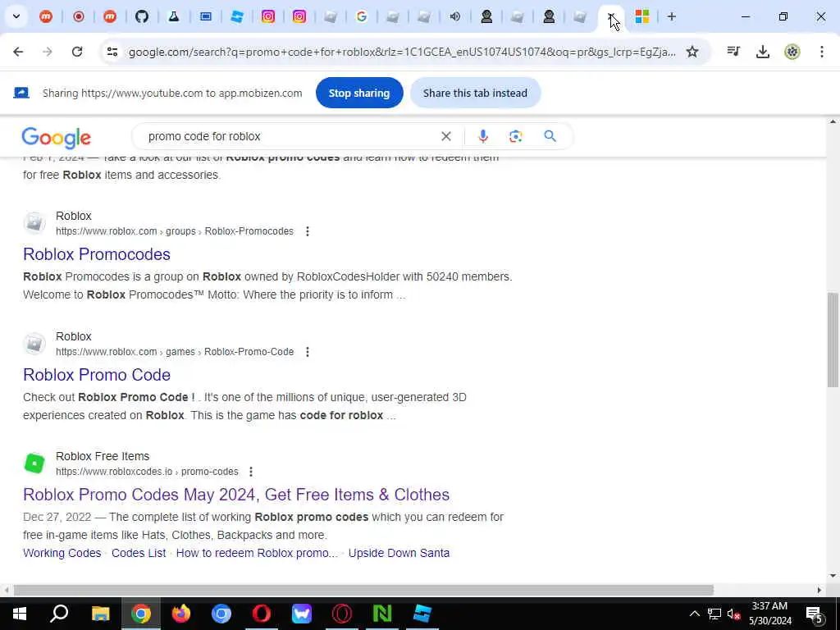Search by image with Google Lens icon
Viewport: 840px width, 630px height.
pyautogui.click(x=515, y=136)
